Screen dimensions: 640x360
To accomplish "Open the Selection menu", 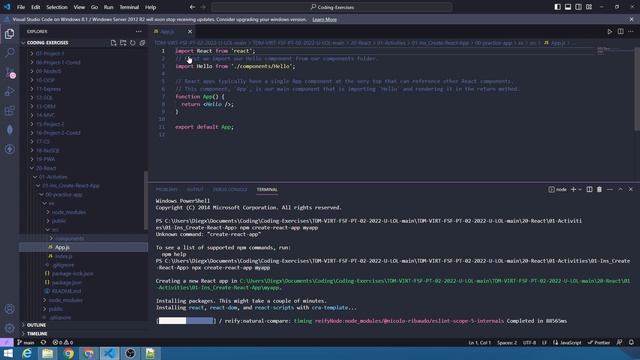I will [x=57, y=7].
